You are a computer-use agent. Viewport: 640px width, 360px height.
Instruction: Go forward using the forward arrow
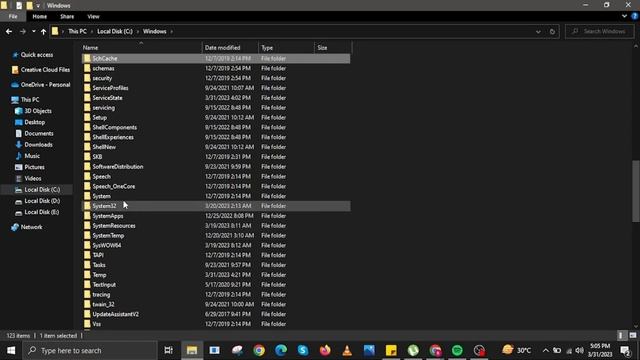click(22, 31)
